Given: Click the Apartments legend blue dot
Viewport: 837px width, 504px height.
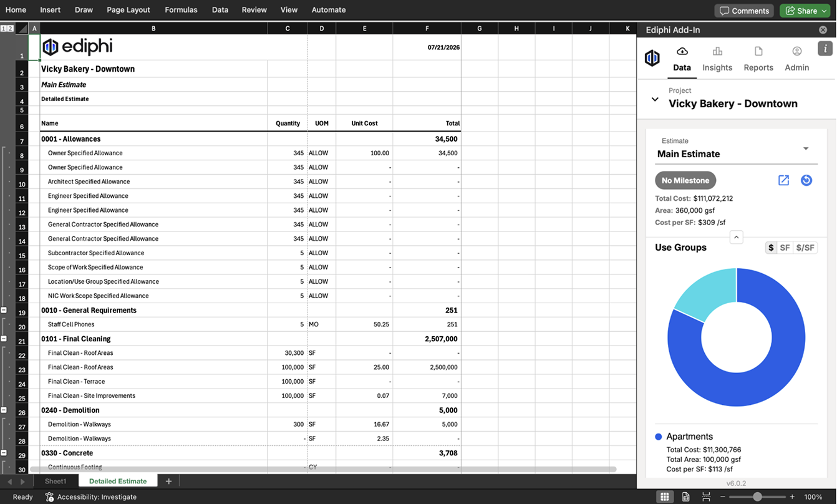Looking at the screenshot, I should pyautogui.click(x=658, y=437).
